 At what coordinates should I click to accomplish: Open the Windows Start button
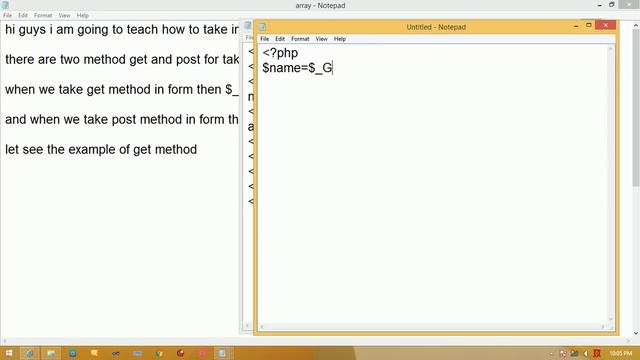click(x=9, y=353)
